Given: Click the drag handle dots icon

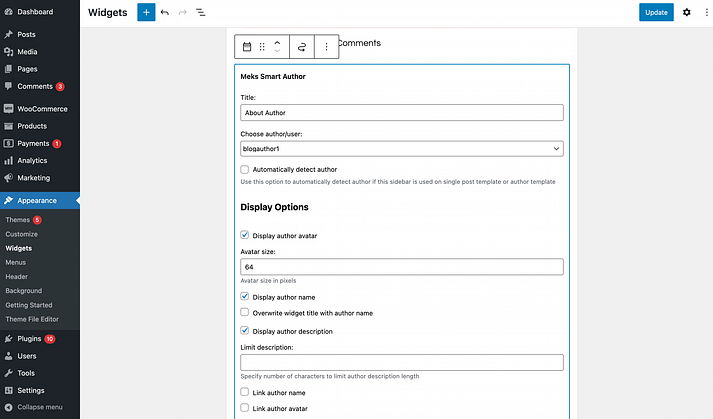Looking at the screenshot, I should click(262, 47).
